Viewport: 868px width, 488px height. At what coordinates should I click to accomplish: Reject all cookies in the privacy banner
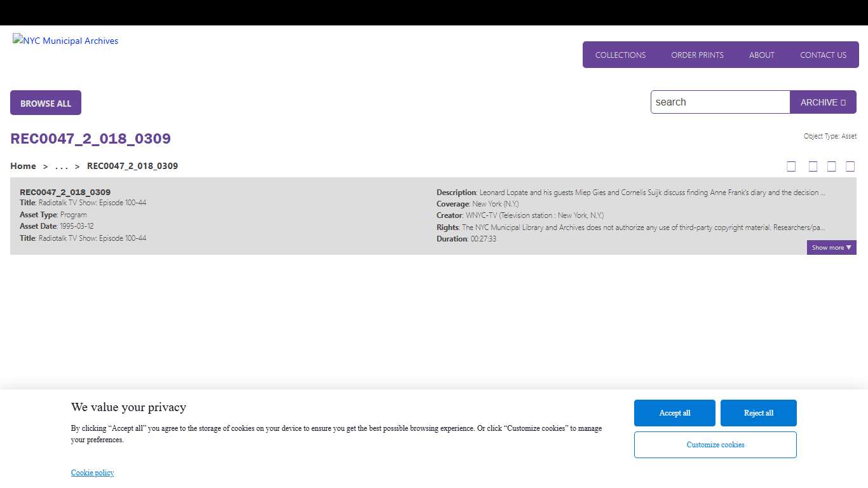[758, 413]
